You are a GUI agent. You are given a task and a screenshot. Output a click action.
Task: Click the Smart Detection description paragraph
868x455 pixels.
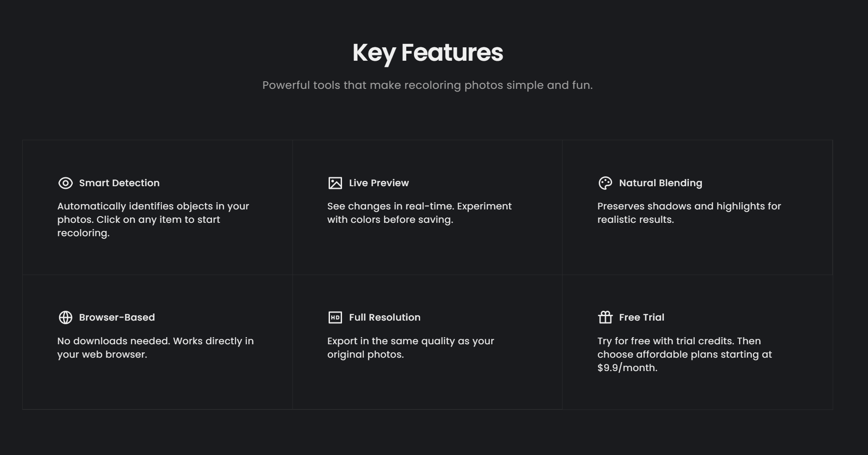[x=153, y=220]
